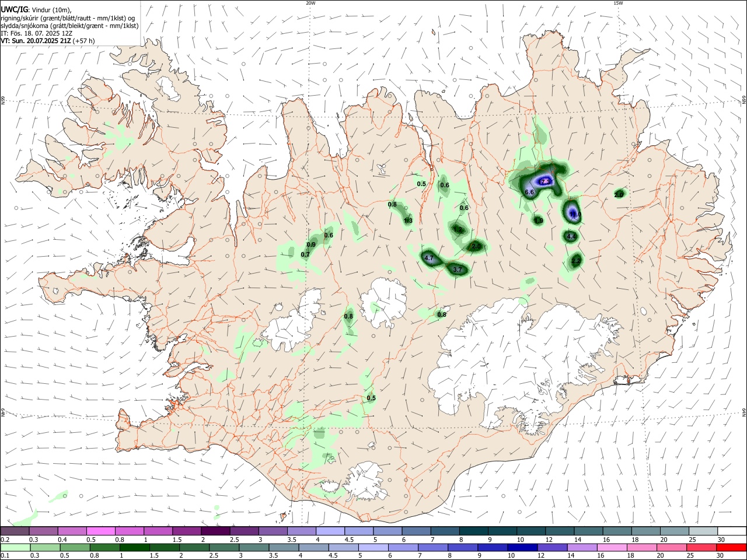Screen dimensions: 747x560
Task: Pick the dusky plum 0.2–0.3 snow swatch
Action: click(16, 531)
